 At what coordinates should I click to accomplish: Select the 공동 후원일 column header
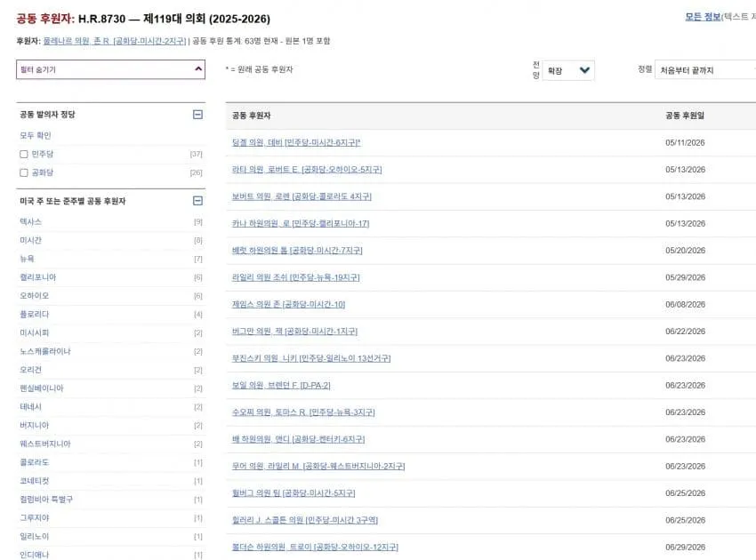tap(685, 116)
